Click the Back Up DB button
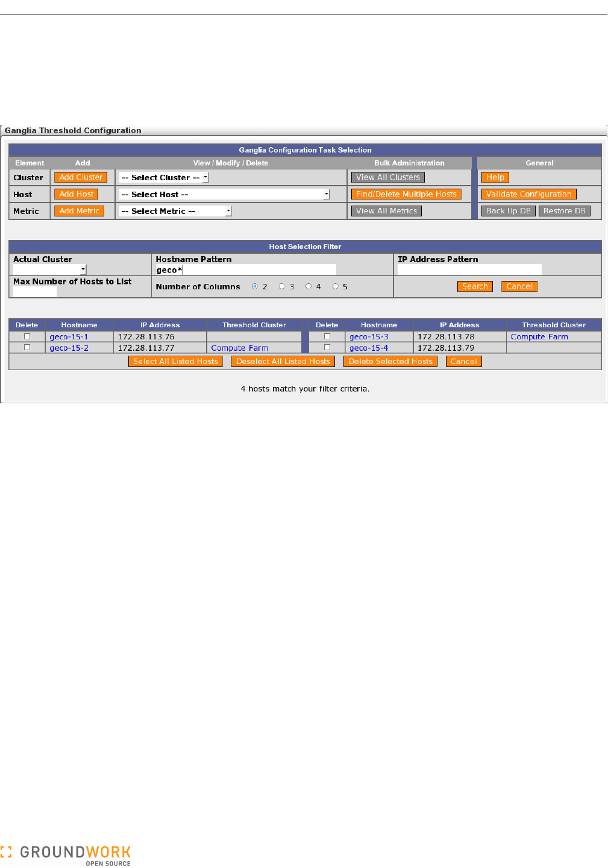This screenshot has height=868, width=608. (509, 211)
